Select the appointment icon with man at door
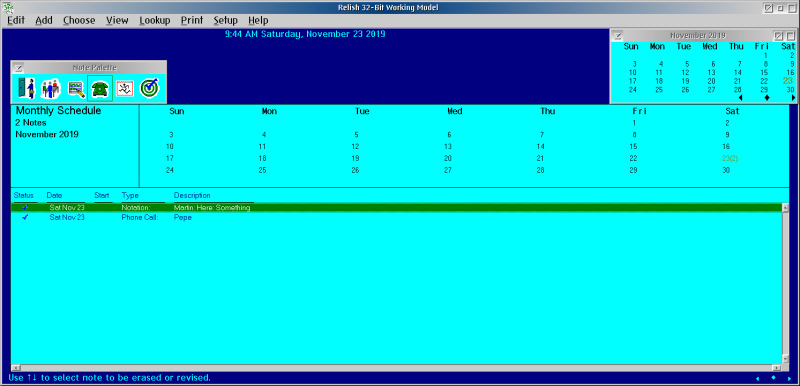 27,88
